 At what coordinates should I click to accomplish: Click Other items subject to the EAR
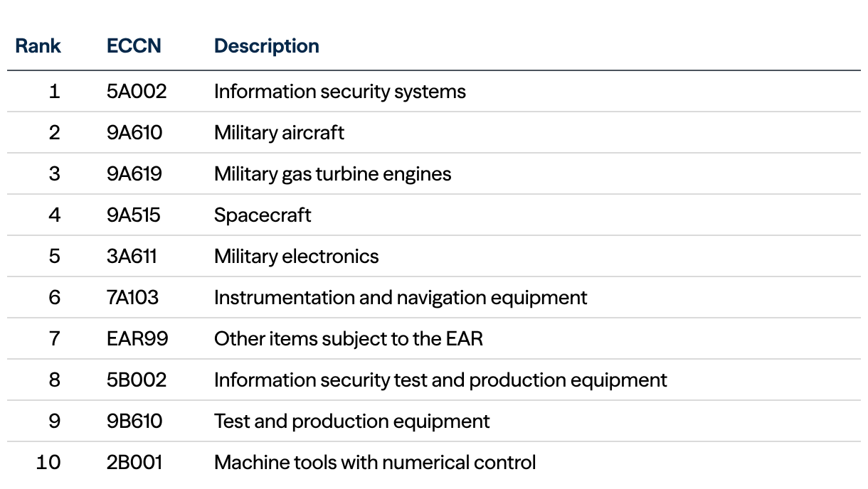click(x=348, y=339)
